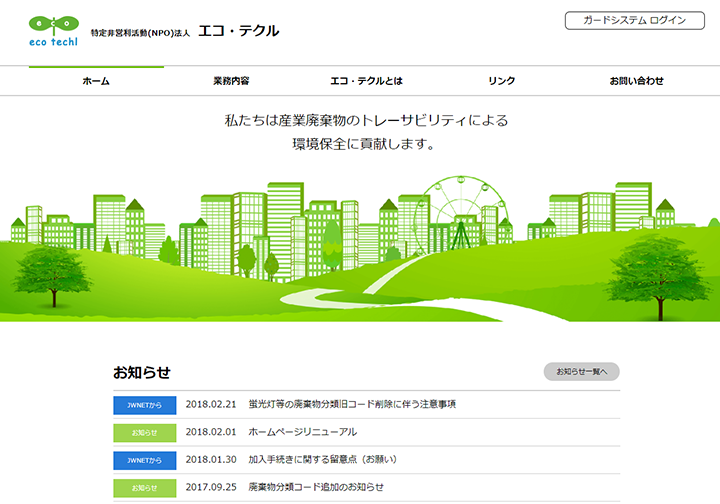This screenshot has height=504, width=720.
Task: Click the お知らせ section heading
Action: [142, 372]
